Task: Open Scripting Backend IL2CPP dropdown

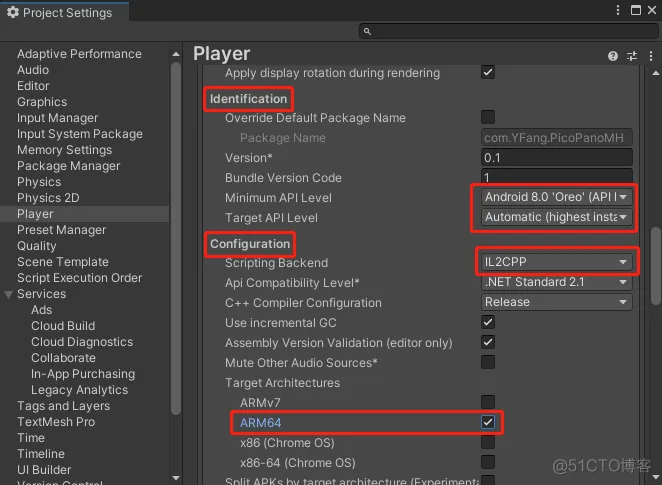Action: (x=556, y=262)
